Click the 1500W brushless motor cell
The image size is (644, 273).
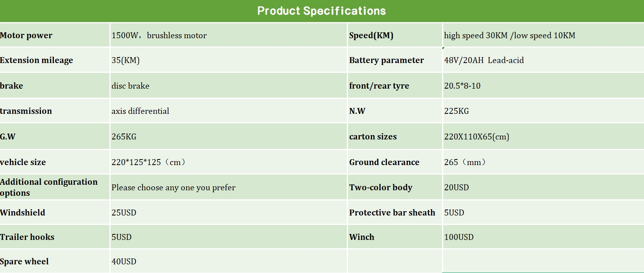159,35
